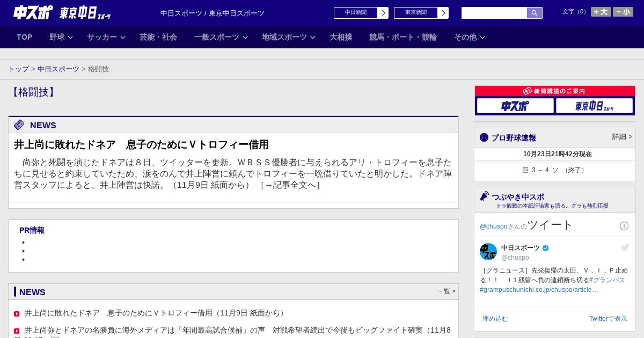Click the red bullet icon before the first news item

tap(17, 314)
